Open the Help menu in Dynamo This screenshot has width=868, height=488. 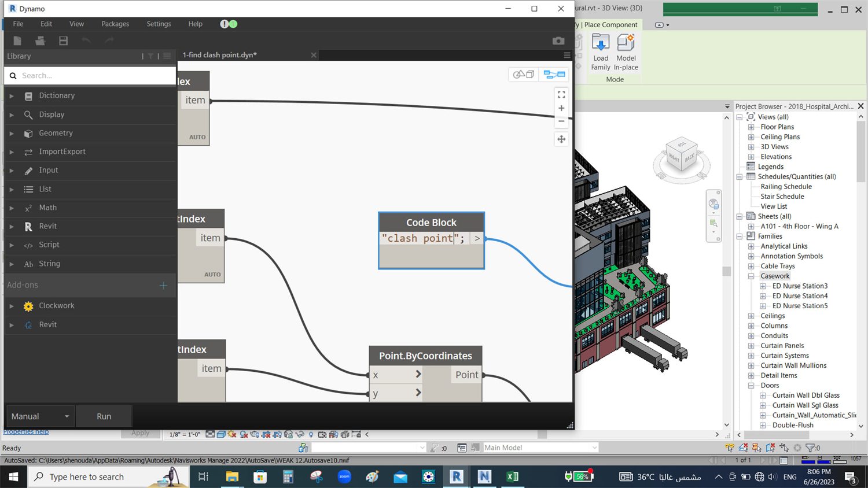coord(195,24)
